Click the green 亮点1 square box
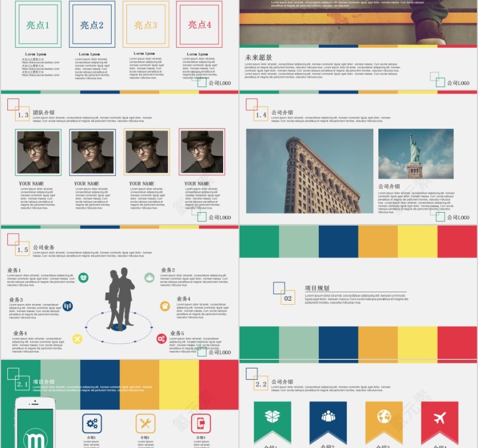Viewport: 478px width, 448px height. [38, 24]
